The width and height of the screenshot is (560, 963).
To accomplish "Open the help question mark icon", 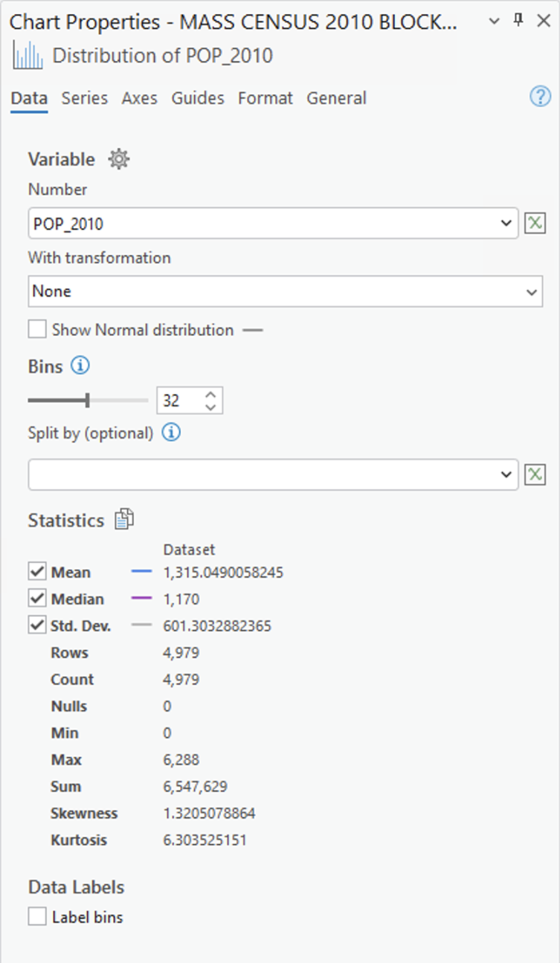I will click(540, 97).
